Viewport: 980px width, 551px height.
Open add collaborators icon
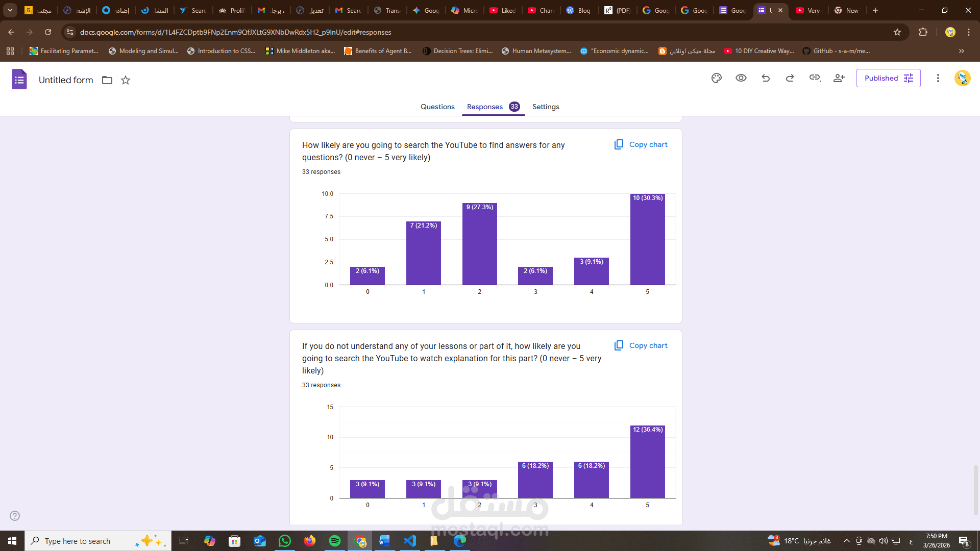click(839, 78)
